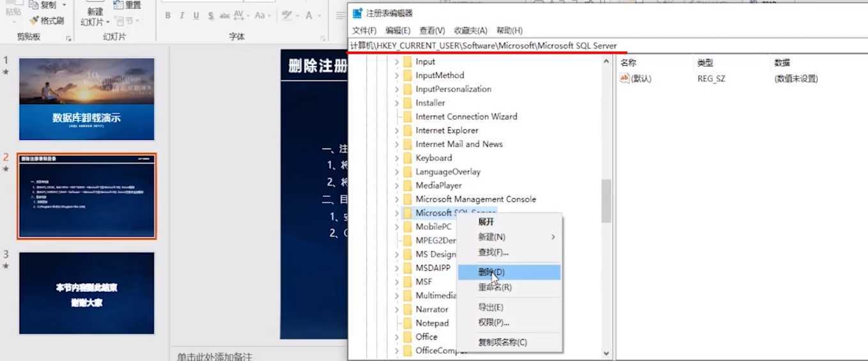Click the (默认) string value icon

625,79
